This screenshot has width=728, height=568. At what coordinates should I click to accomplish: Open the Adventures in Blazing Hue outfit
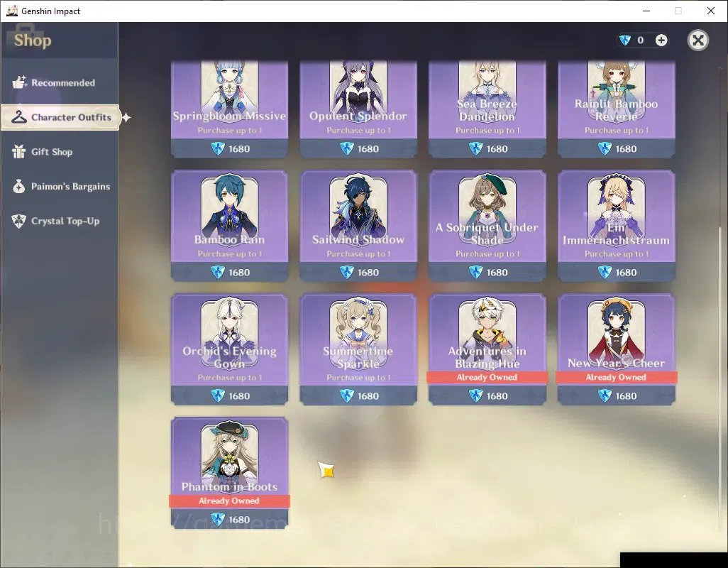[487, 349]
